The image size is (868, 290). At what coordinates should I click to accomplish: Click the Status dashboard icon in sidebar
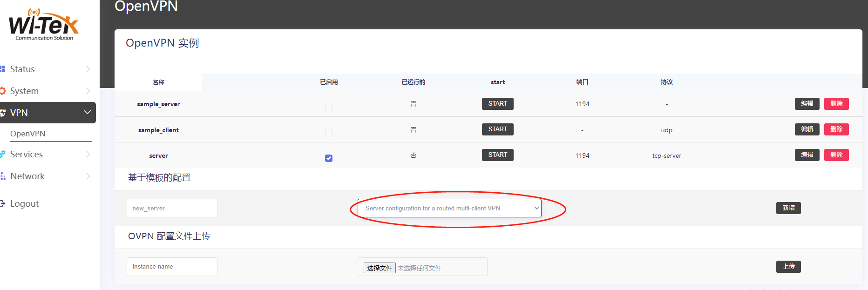point(3,69)
